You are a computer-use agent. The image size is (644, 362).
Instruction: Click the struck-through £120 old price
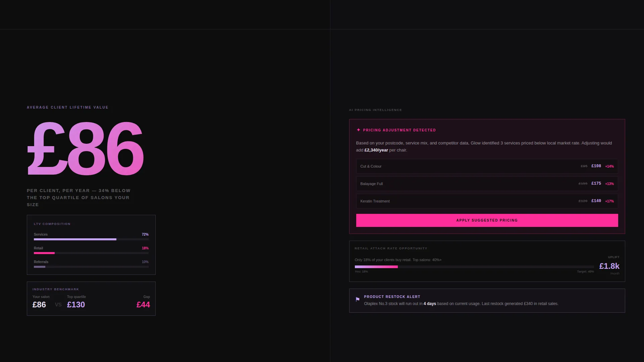[x=583, y=201]
